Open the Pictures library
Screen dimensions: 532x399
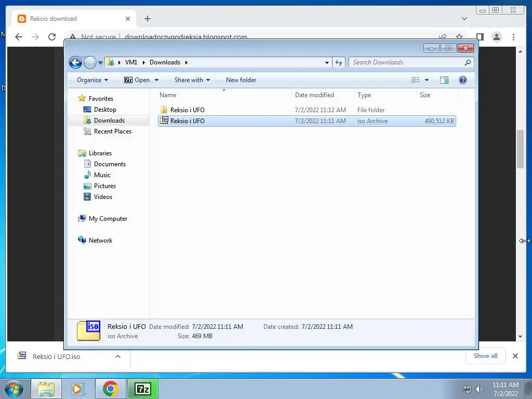point(105,186)
